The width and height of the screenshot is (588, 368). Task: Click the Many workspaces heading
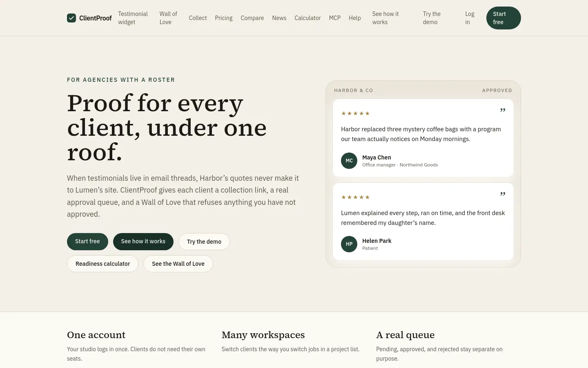263,335
